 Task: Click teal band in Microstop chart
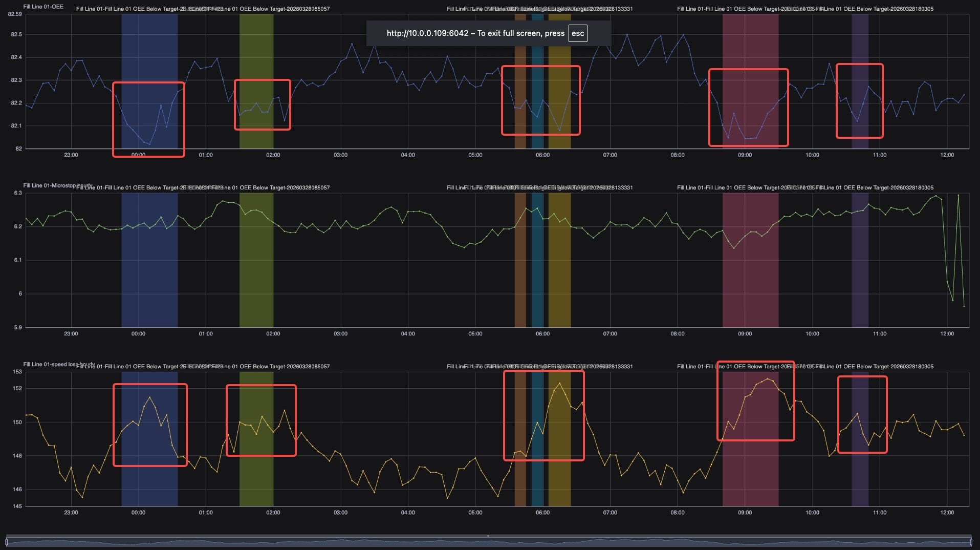pyautogui.click(x=537, y=266)
